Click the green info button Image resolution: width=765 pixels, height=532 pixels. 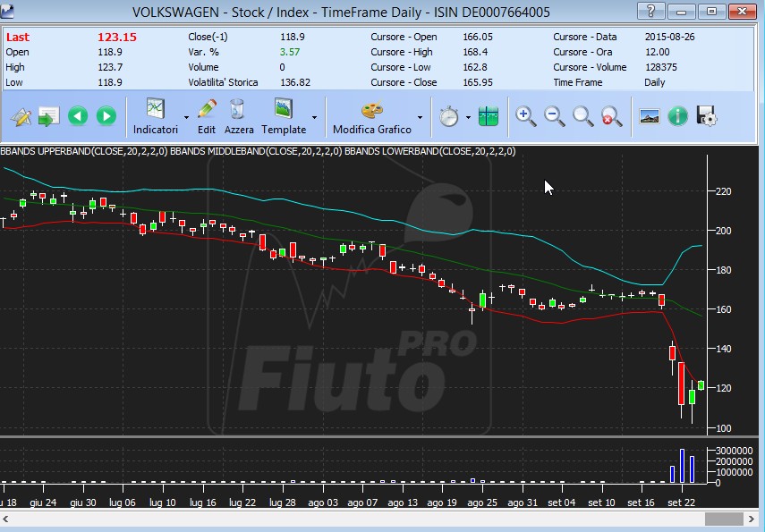click(677, 116)
